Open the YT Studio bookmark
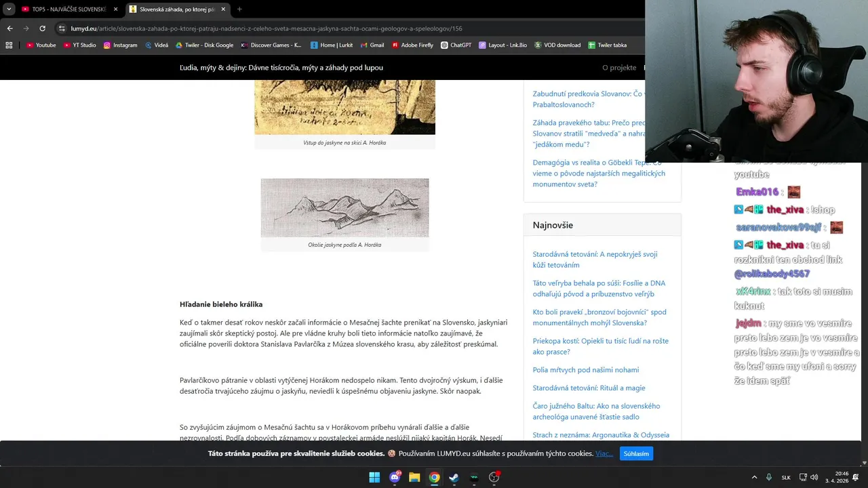 click(79, 45)
